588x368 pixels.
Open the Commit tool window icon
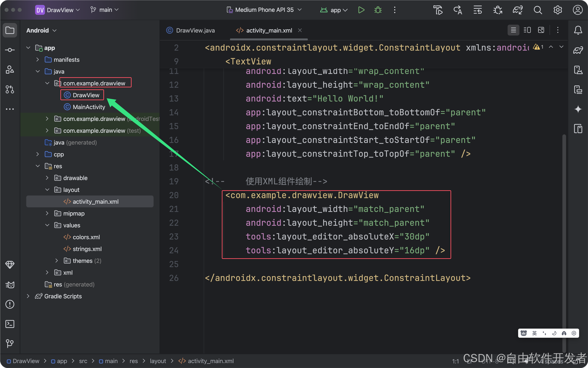pyautogui.click(x=10, y=50)
